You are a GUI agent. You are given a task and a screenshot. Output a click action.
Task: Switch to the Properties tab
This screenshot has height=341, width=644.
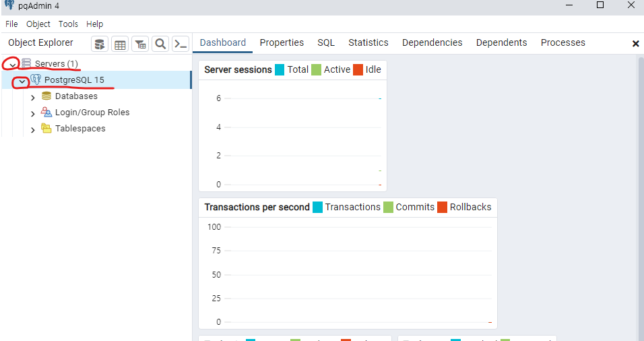coord(282,42)
